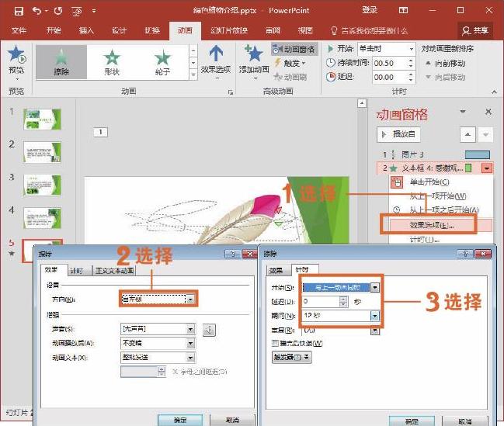This screenshot has height=426, width=504.
Task: Switch to 正文文本动画 tab in left dialog
Action: coord(114,271)
